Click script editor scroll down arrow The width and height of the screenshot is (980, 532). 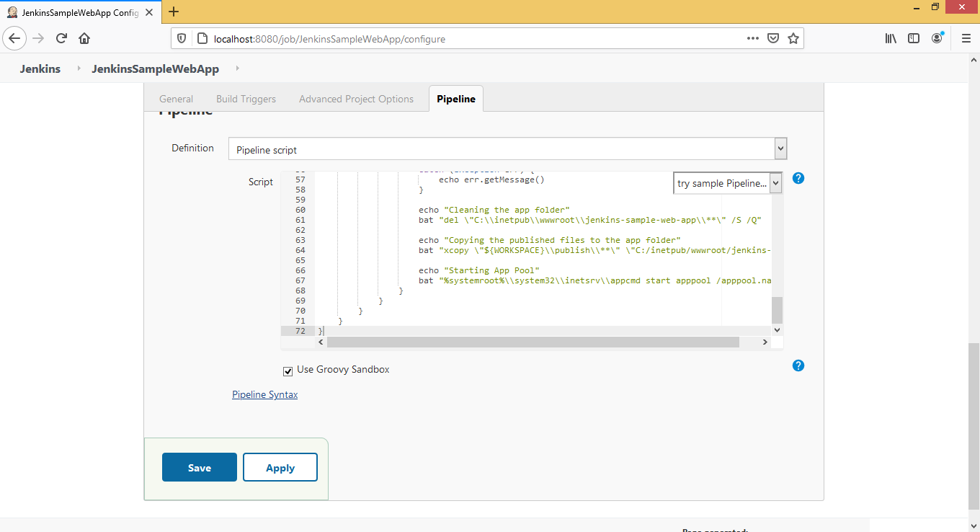pos(777,330)
